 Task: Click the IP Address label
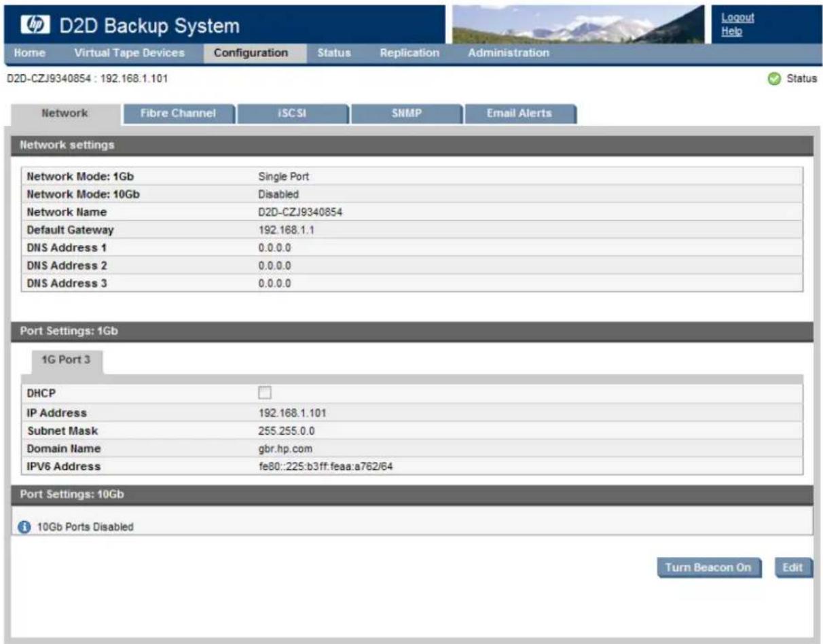tap(56, 412)
